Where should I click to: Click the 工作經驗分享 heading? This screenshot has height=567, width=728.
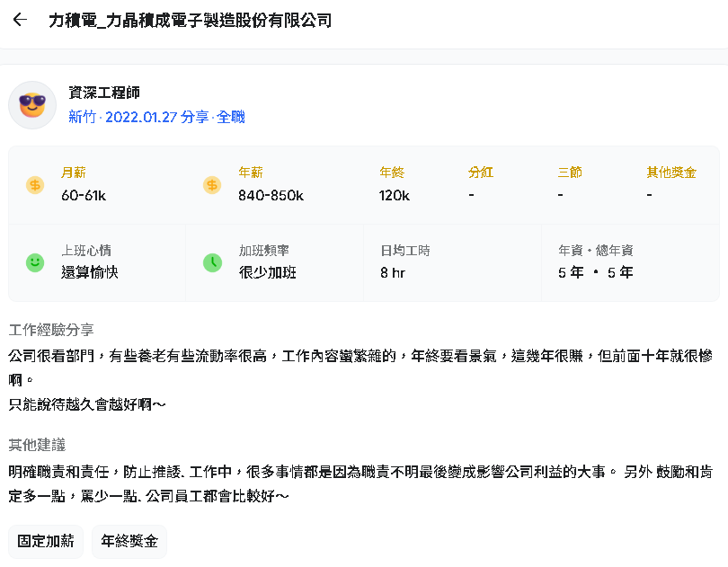tap(51, 330)
